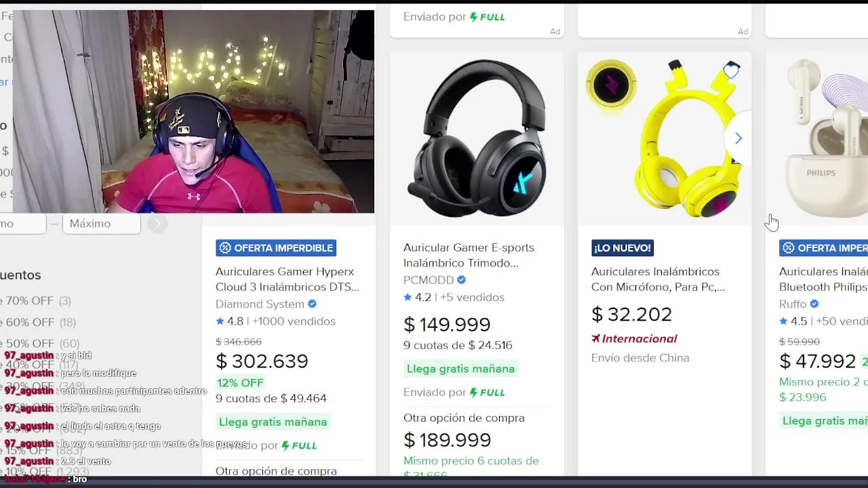Image resolution: width=868 pixels, height=488 pixels.
Task: Click the verified badge next to Diamond System
Action: [312, 304]
